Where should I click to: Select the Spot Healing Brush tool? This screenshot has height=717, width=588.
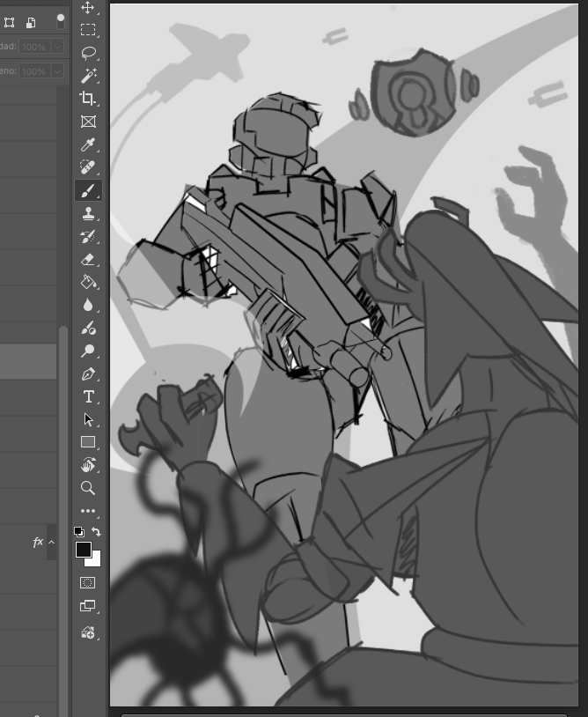(x=88, y=167)
